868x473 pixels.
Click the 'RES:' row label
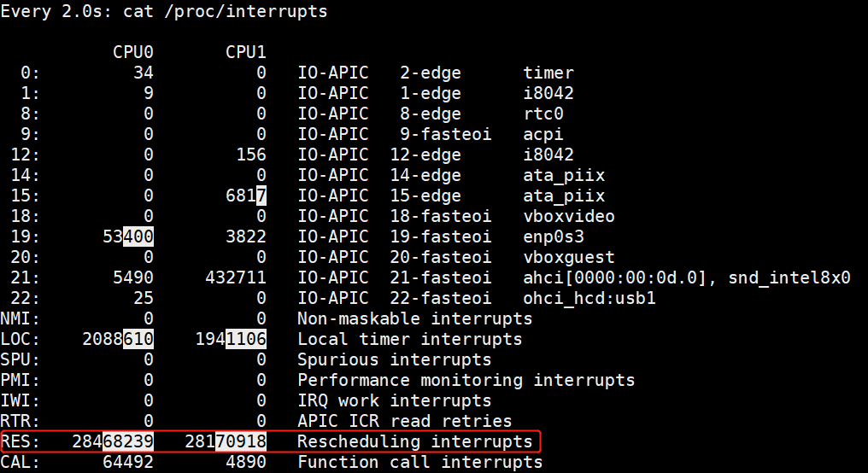(x=21, y=441)
